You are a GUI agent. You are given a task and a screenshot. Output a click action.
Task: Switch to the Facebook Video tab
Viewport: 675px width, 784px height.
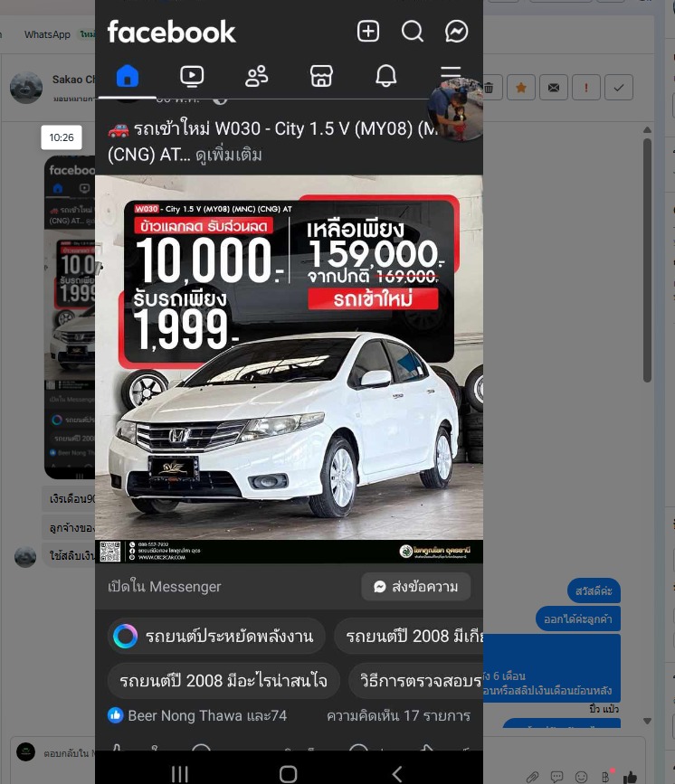click(192, 76)
